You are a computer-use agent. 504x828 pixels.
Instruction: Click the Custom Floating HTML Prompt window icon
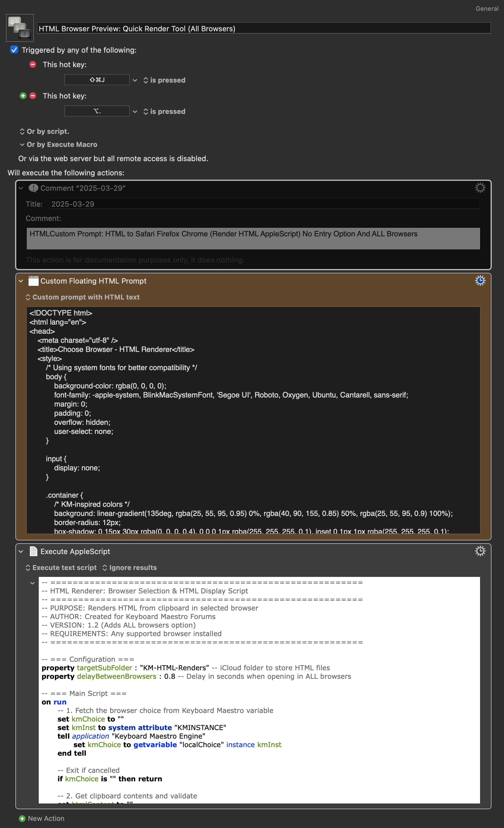[33, 281]
